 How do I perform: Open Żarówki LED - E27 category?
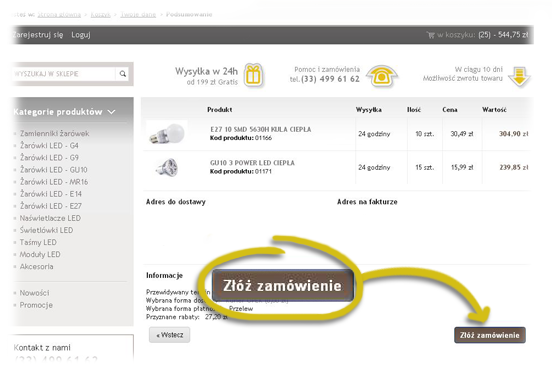click(x=51, y=206)
